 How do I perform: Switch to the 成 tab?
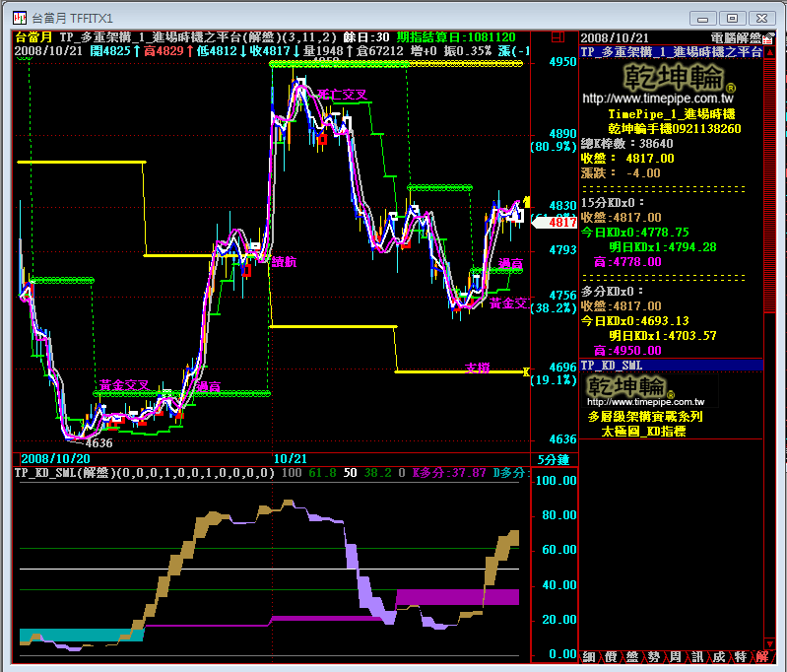(x=719, y=657)
